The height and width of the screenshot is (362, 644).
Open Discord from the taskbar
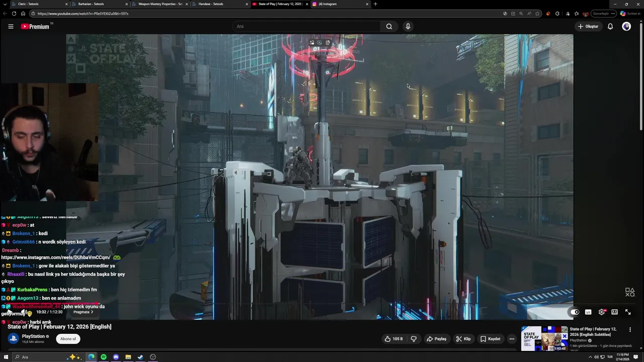tap(116, 357)
